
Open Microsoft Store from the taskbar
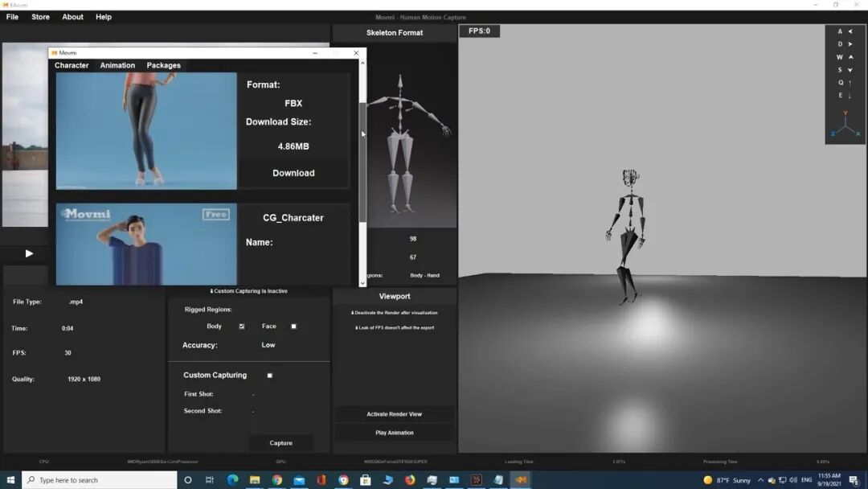click(366, 479)
